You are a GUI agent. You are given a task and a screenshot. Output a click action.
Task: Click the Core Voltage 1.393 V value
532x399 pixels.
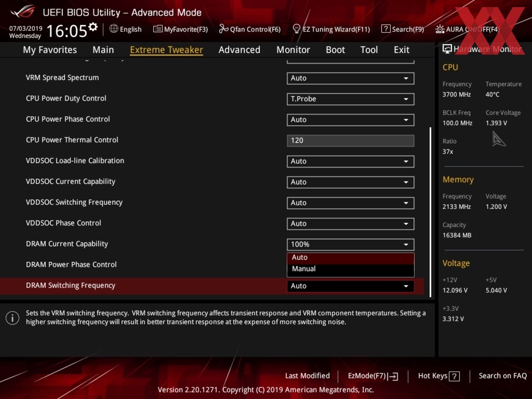pos(496,123)
